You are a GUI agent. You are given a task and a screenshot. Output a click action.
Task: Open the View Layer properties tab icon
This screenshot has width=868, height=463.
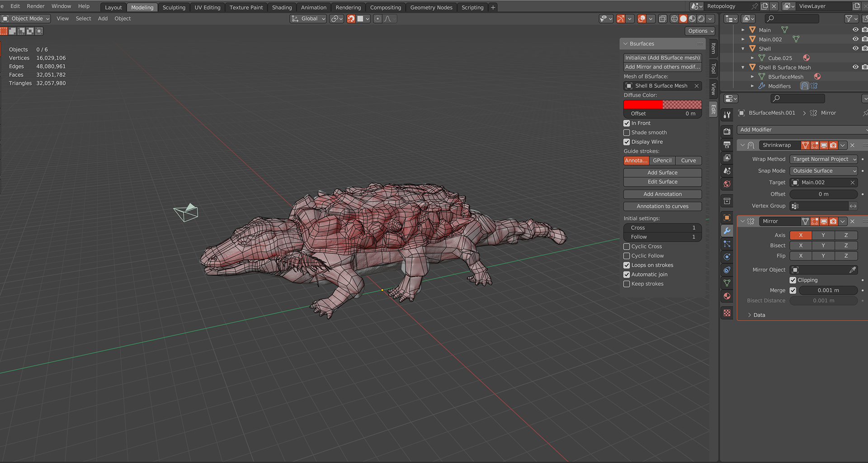click(727, 158)
